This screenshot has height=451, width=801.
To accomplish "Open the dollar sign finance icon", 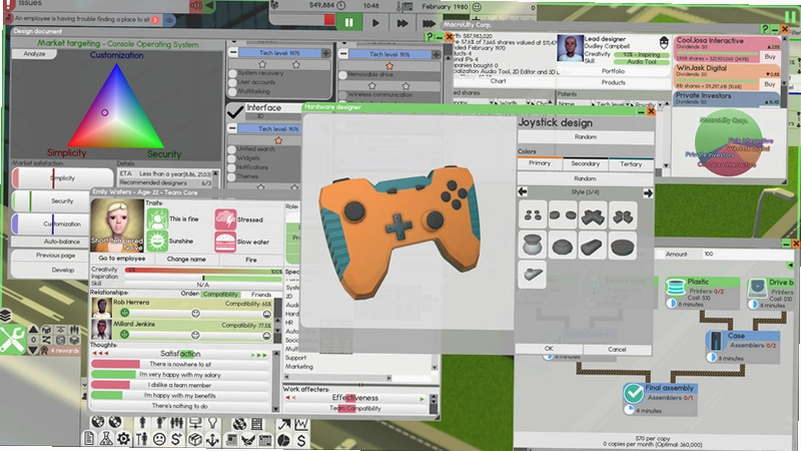I will 301,440.
